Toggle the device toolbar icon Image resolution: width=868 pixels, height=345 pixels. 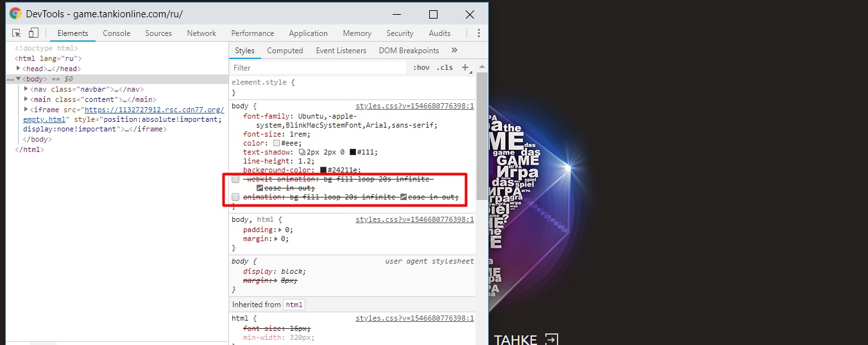tap(33, 33)
